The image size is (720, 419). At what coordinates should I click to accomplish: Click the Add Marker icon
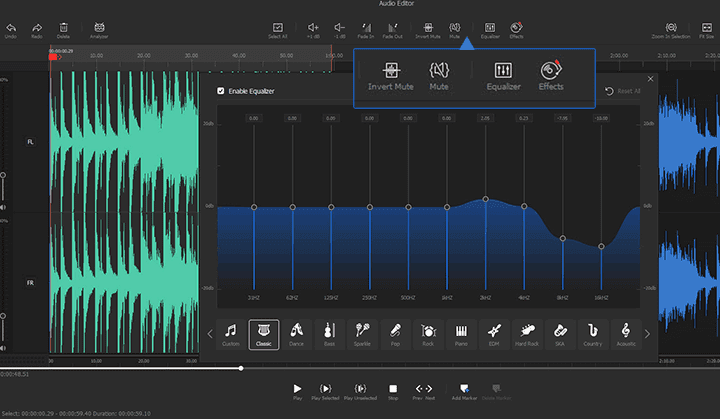463,388
